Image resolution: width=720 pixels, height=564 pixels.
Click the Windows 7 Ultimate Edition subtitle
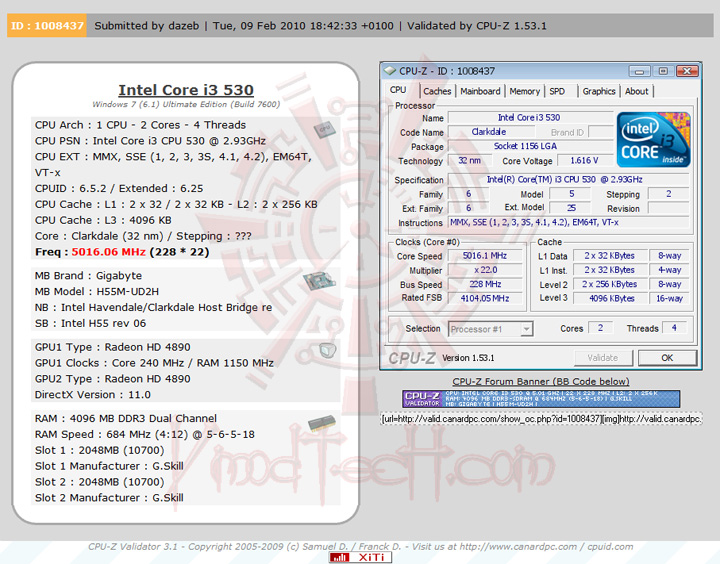pos(186,104)
